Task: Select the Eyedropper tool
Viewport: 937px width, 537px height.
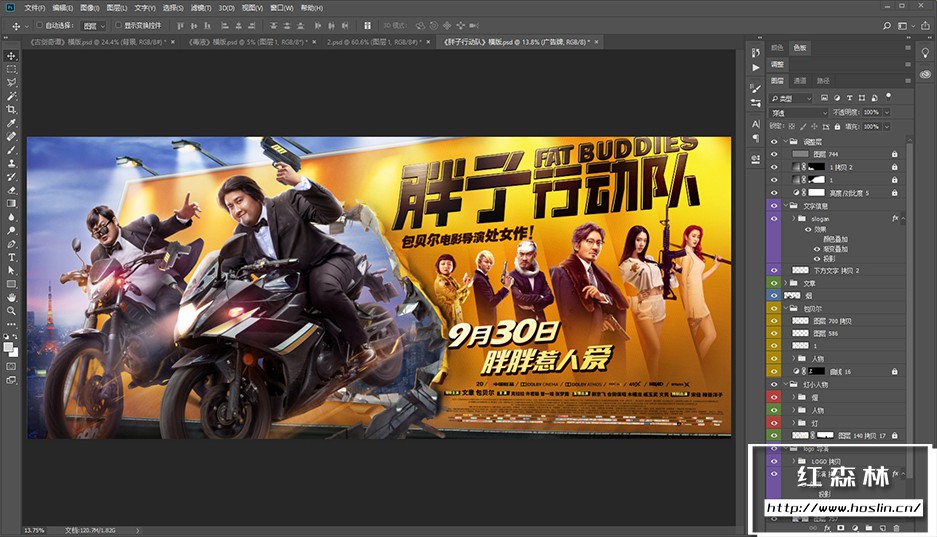Action: (x=11, y=123)
